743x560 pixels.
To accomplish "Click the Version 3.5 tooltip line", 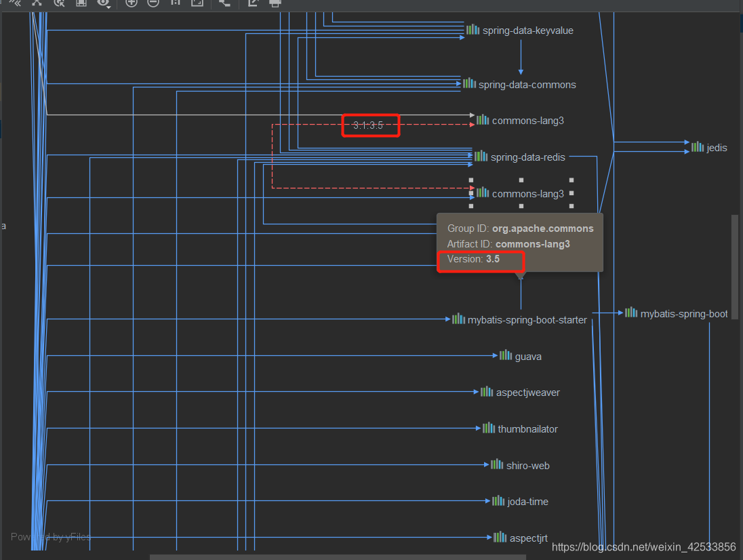I will point(473,259).
